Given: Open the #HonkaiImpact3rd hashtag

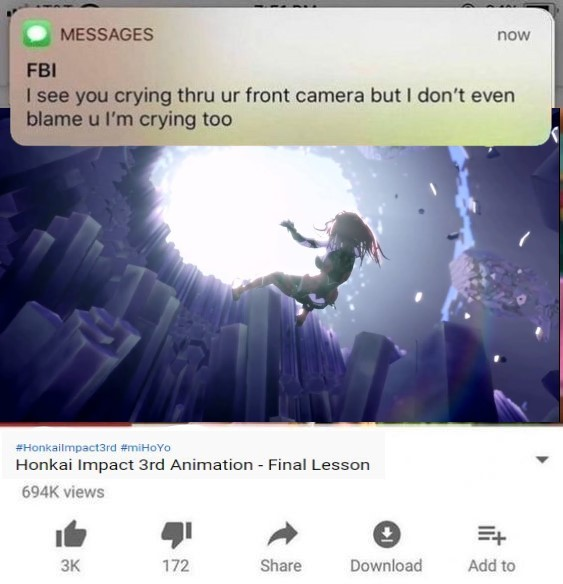Looking at the screenshot, I should click(66, 447).
